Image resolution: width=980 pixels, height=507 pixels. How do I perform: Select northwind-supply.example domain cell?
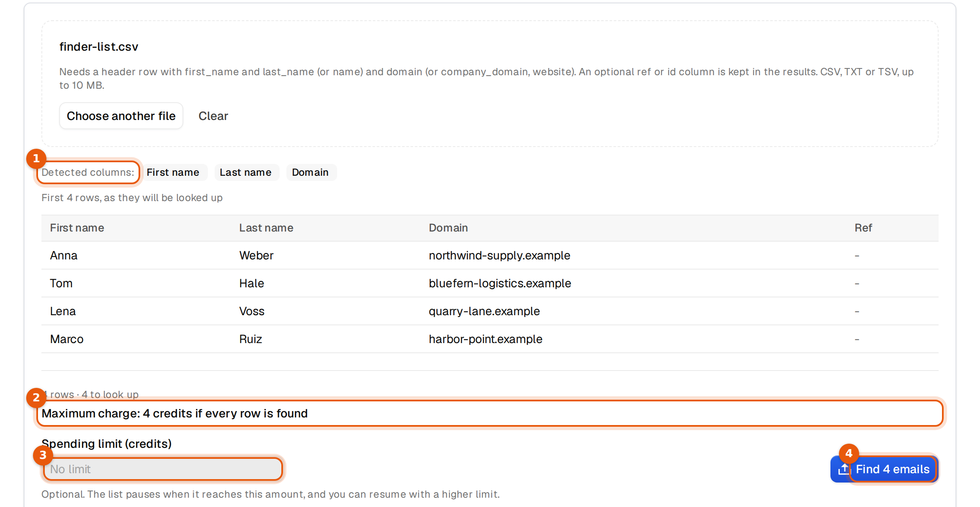pyautogui.click(x=499, y=256)
